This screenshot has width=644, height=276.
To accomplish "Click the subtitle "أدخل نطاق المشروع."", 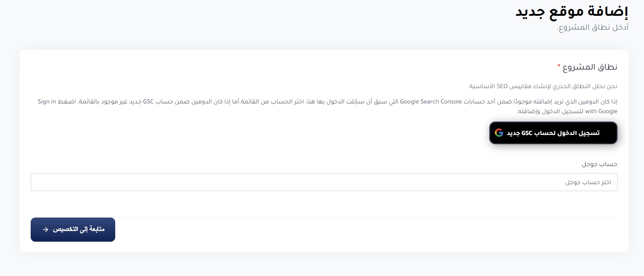I will click(592, 27).
